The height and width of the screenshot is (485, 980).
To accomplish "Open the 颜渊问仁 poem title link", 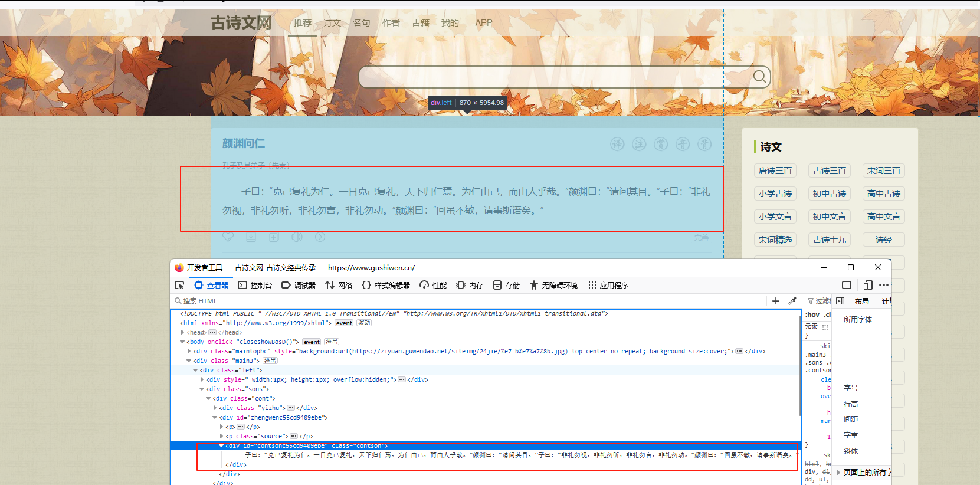I will [x=244, y=143].
